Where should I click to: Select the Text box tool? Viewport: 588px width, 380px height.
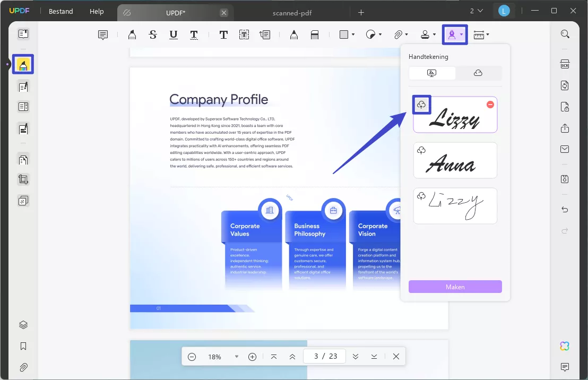coord(244,35)
